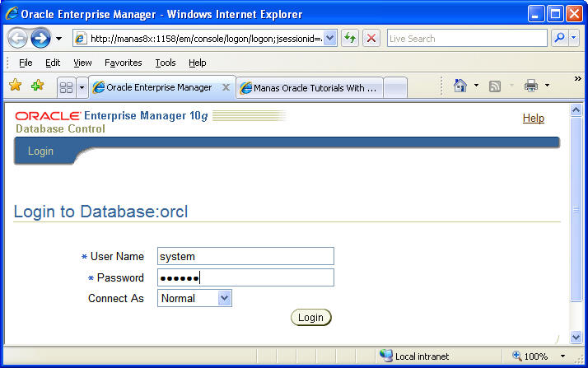
Task: Open the search provider options dropdown
Action: (x=574, y=38)
